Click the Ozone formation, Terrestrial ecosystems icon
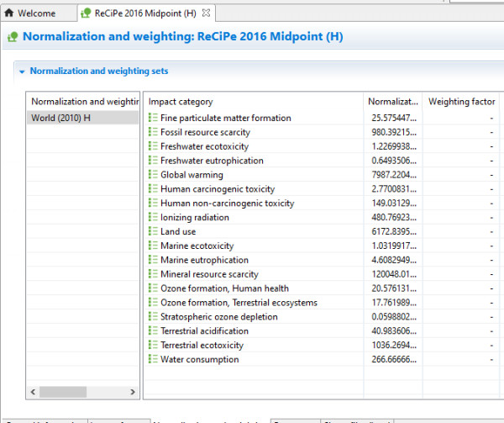This screenshot has height=423, width=504. [x=153, y=303]
